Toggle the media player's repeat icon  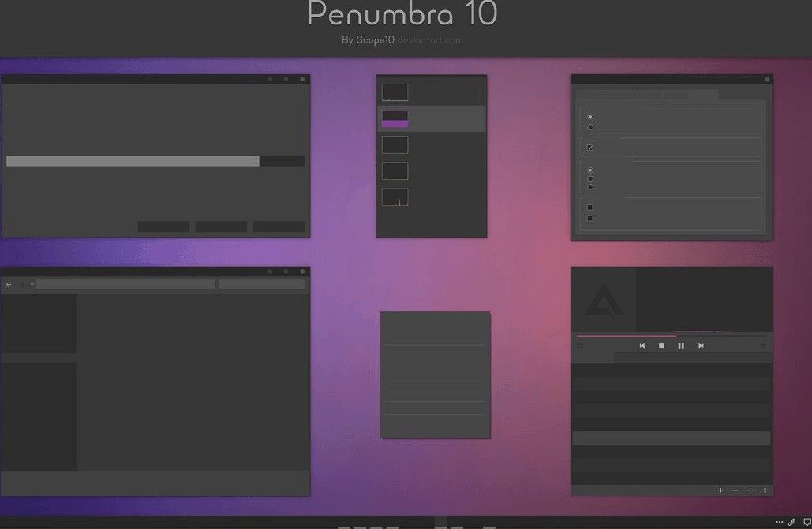click(x=580, y=346)
